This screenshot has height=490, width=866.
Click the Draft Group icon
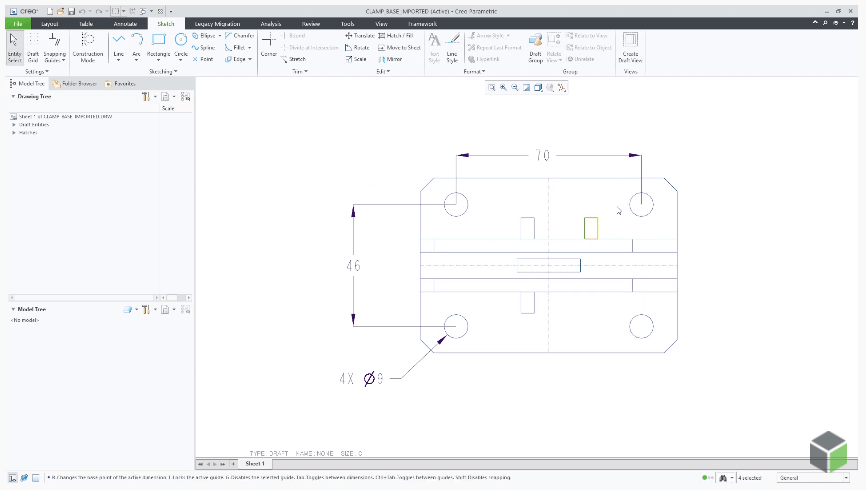pos(535,45)
